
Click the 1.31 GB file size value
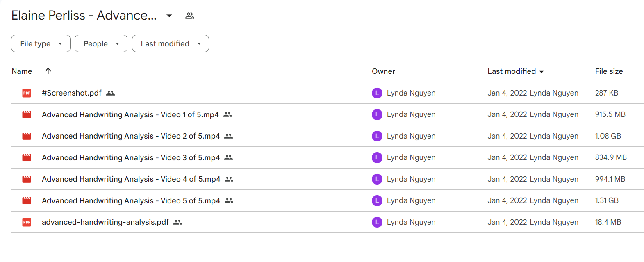[607, 200]
